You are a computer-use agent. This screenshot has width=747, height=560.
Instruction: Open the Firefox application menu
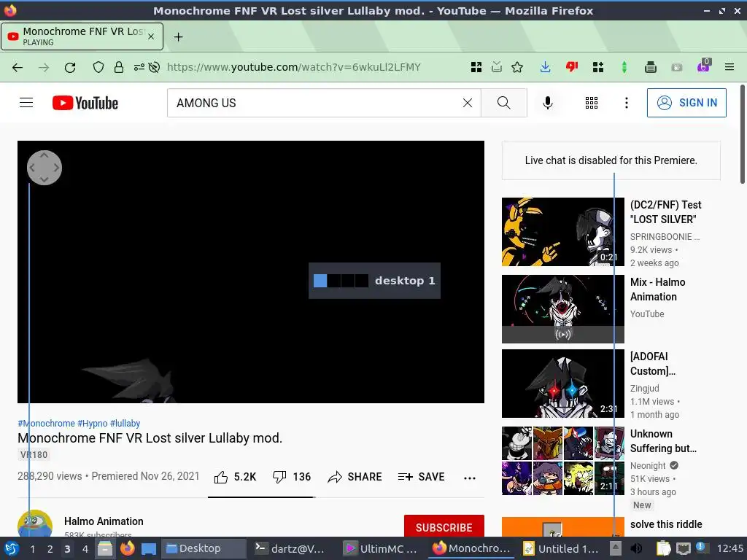click(729, 68)
